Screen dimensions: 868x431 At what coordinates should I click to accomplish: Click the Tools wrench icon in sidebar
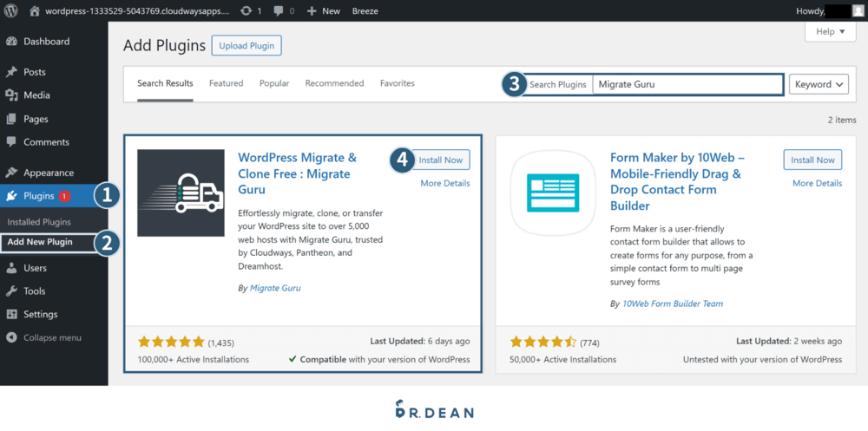click(x=11, y=291)
